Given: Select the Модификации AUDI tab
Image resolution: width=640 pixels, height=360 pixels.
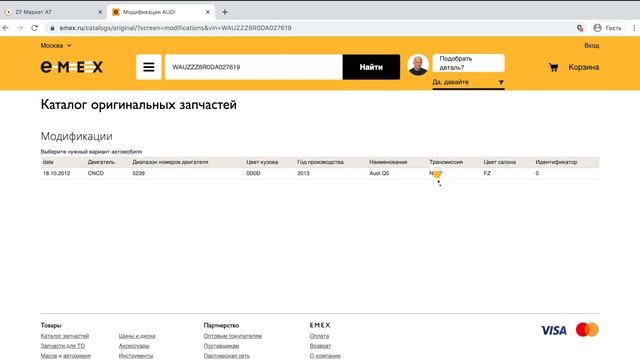Looking at the screenshot, I should coord(161,12).
